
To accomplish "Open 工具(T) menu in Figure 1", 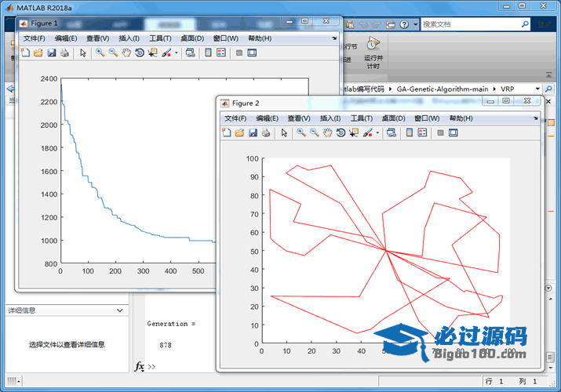I will pos(160,38).
